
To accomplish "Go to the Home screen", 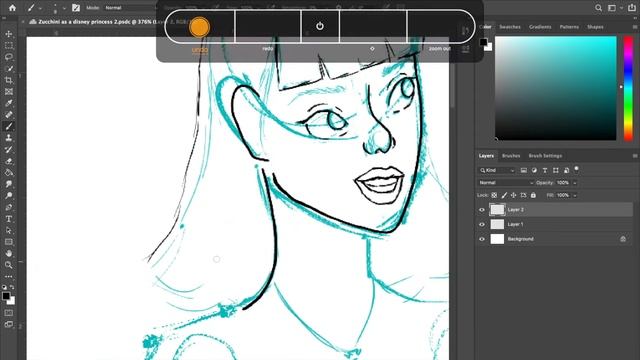I will click(12, 8).
